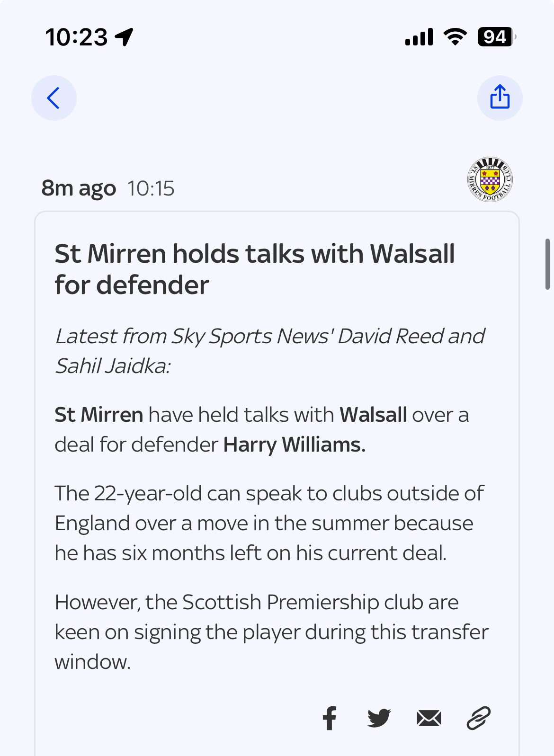Tap bold St Mirren in article body

[99, 415]
